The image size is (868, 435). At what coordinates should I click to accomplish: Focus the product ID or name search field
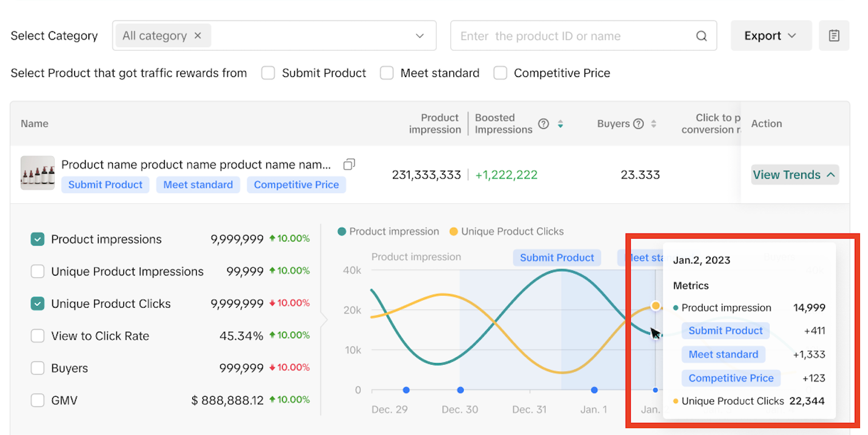tap(573, 36)
